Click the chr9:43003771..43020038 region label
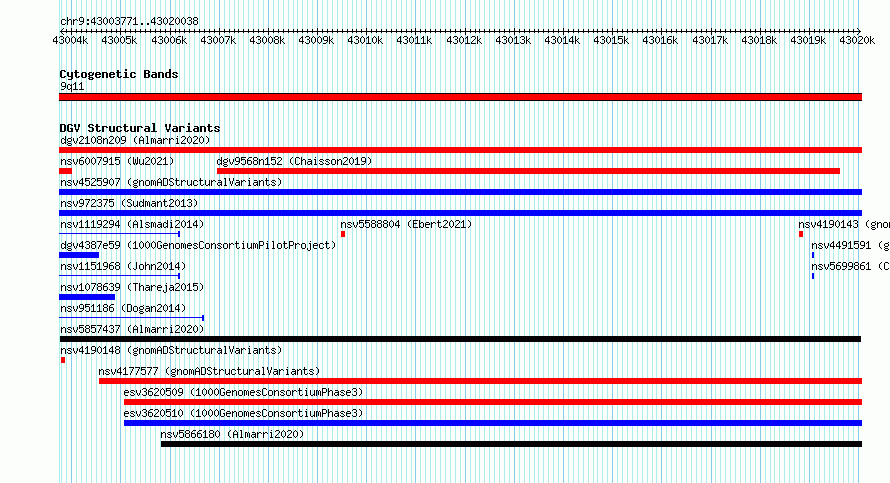 coord(129,22)
